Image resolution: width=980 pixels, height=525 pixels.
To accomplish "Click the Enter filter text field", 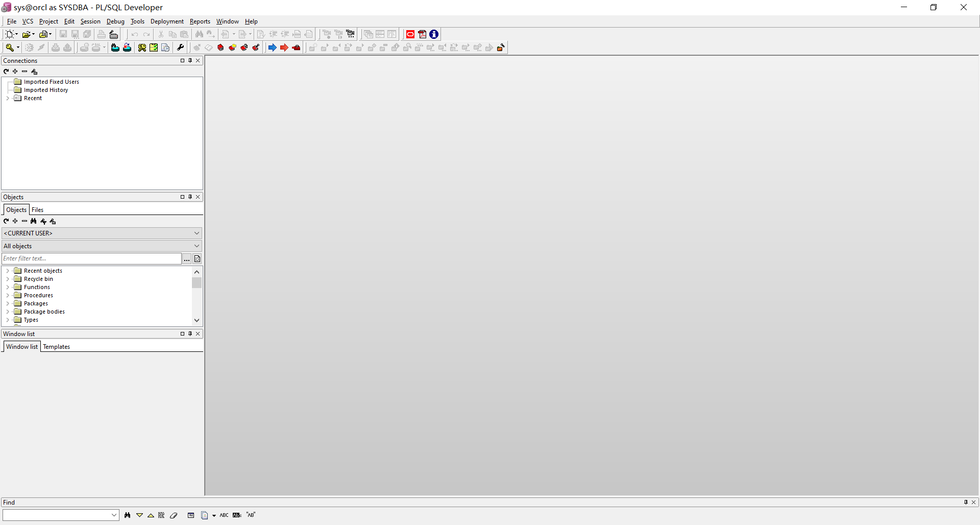I will 92,259.
